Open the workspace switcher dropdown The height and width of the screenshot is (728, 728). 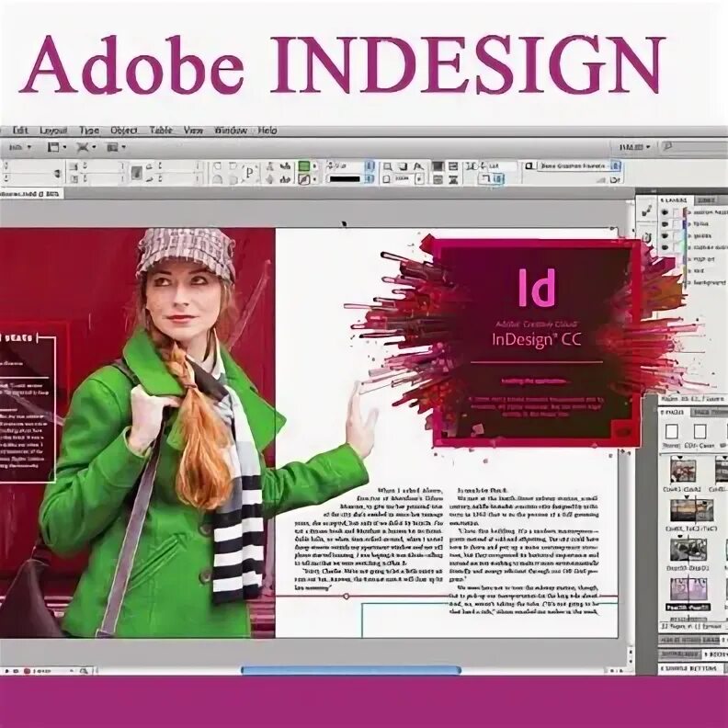pos(634,147)
